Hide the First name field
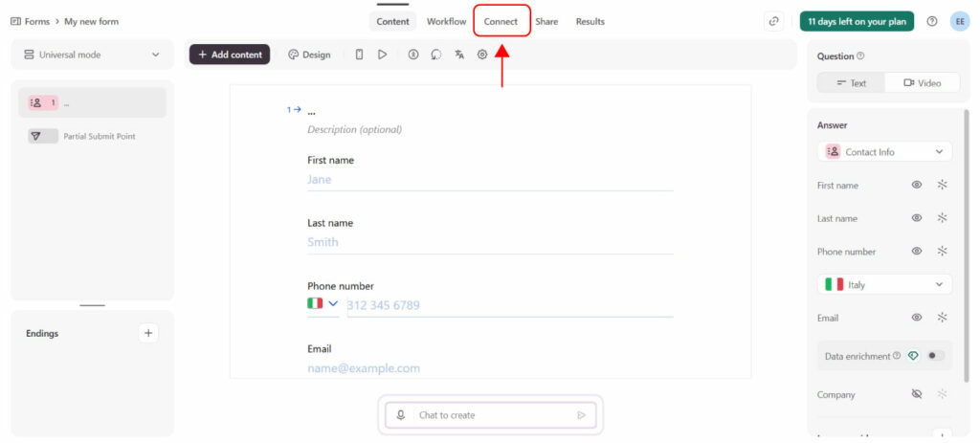 (x=917, y=185)
